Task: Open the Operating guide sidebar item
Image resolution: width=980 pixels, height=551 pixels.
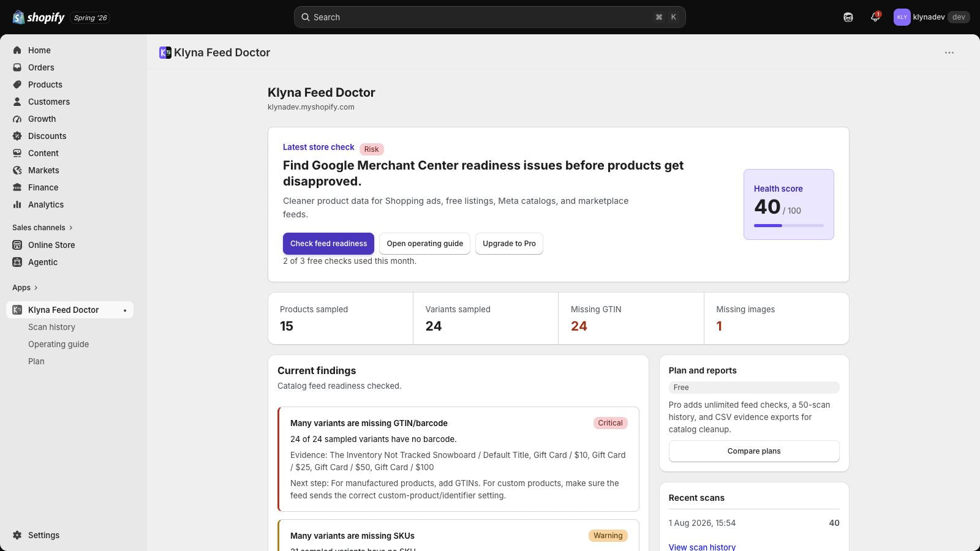Action: (x=58, y=344)
